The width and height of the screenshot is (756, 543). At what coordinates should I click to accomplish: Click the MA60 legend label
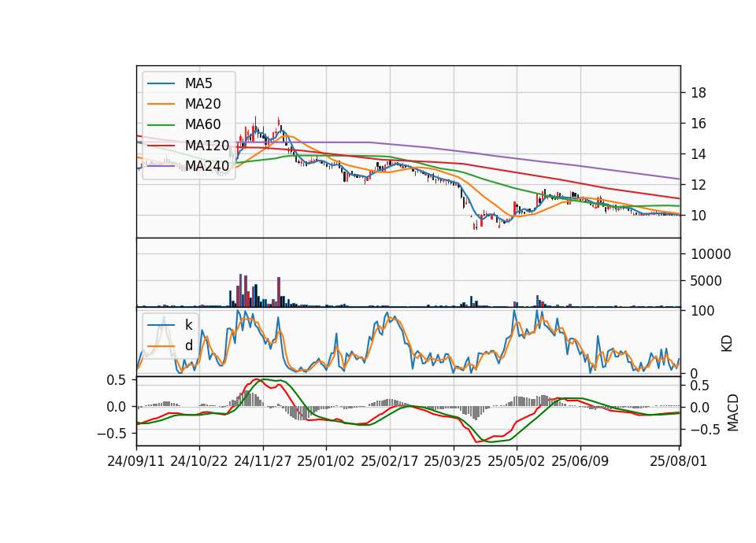tap(202, 124)
